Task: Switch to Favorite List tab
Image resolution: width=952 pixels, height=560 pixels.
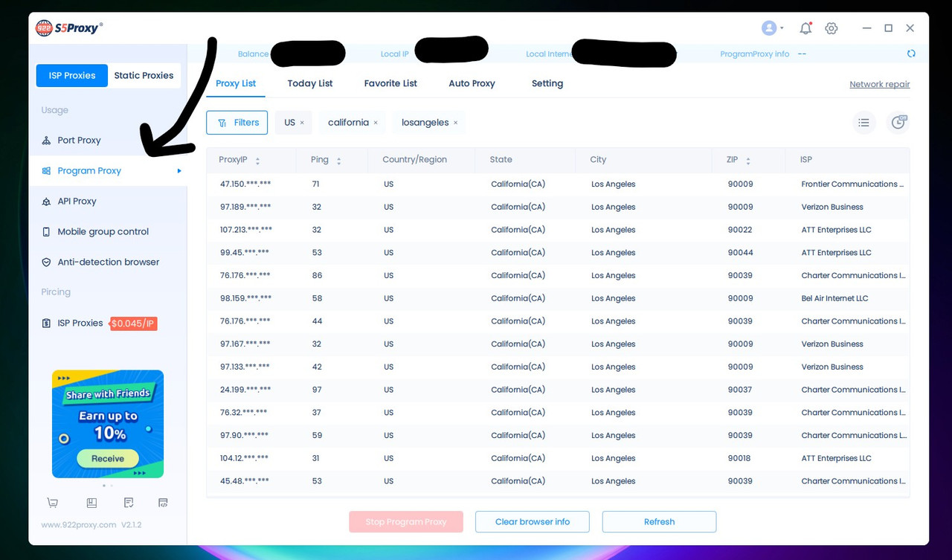Action: click(390, 83)
